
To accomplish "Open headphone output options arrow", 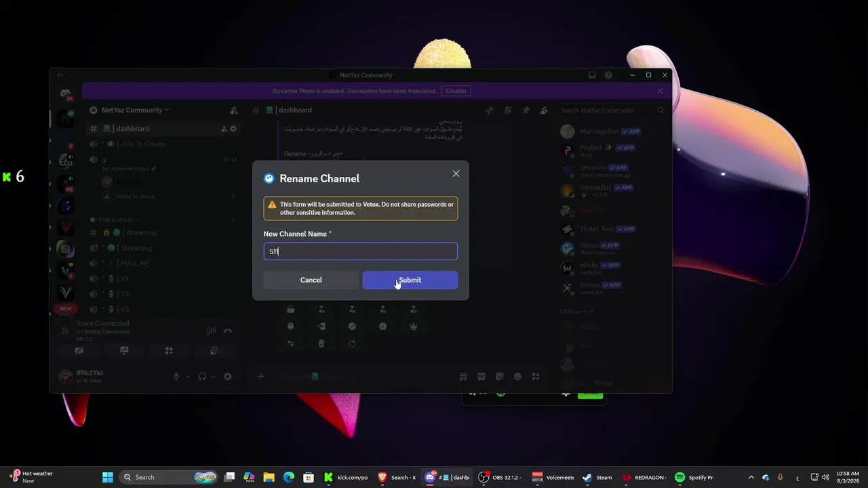I will 213,377.
